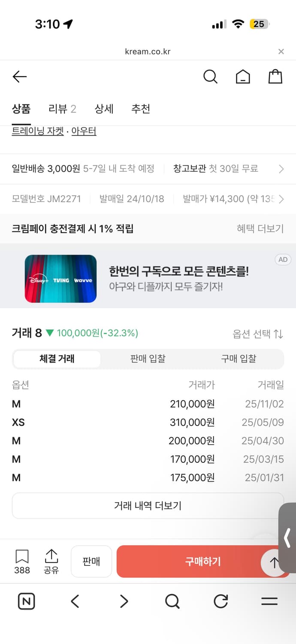This screenshot has height=644, width=296.
Task: Open the search icon in the top bar
Action: tap(210, 76)
